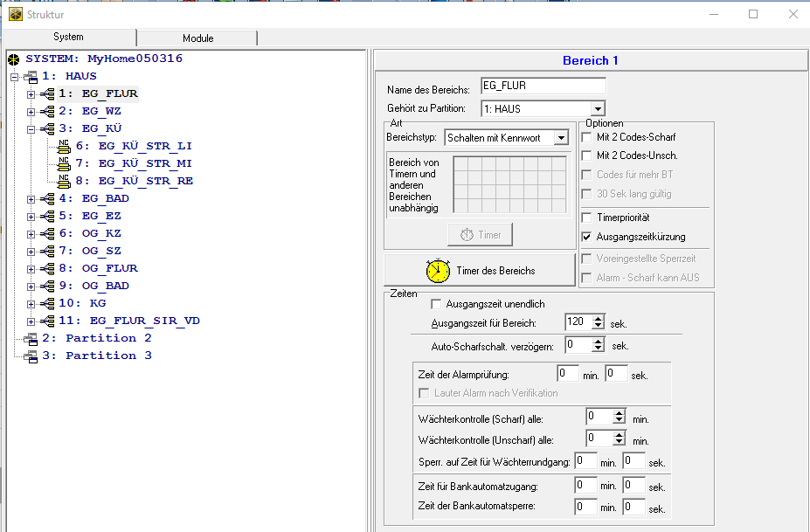This screenshot has width=810, height=532.
Task: Enable the Mit 2 Codes-Scharf checkbox
Action: [x=587, y=137]
